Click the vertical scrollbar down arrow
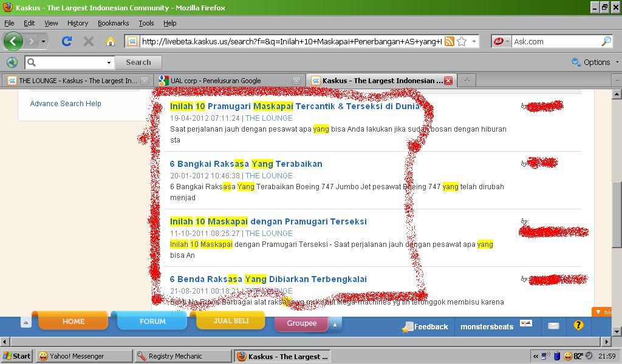The width and height of the screenshot is (622, 364). 617,331
